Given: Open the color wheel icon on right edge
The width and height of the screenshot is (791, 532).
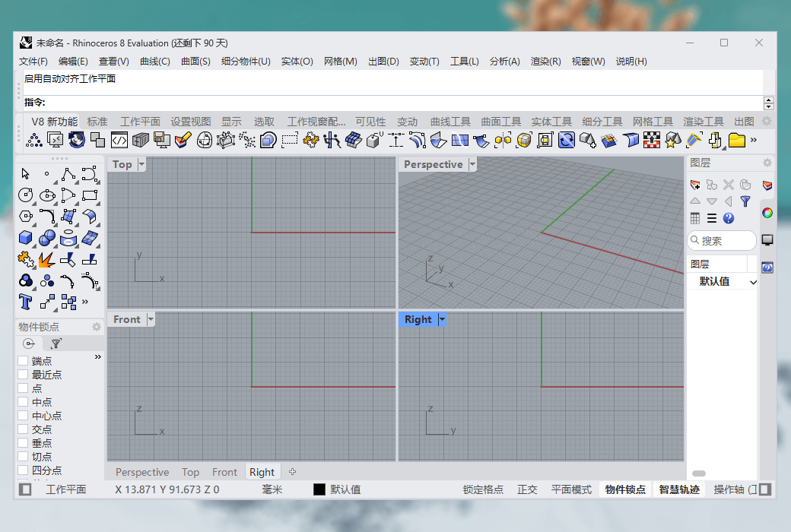Looking at the screenshot, I should (767, 213).
